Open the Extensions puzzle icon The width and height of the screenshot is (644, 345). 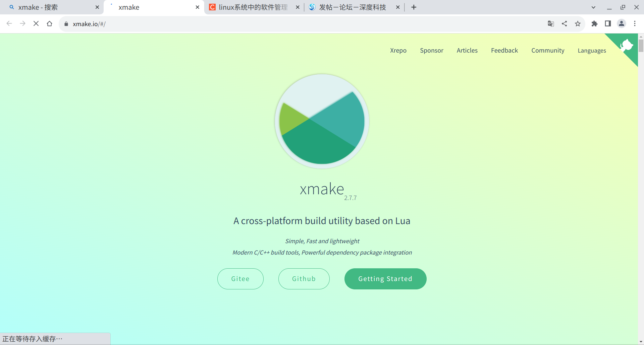point(594,24)
